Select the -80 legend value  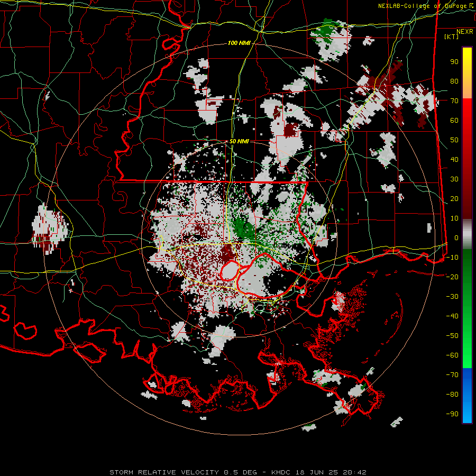pos(452,395)
